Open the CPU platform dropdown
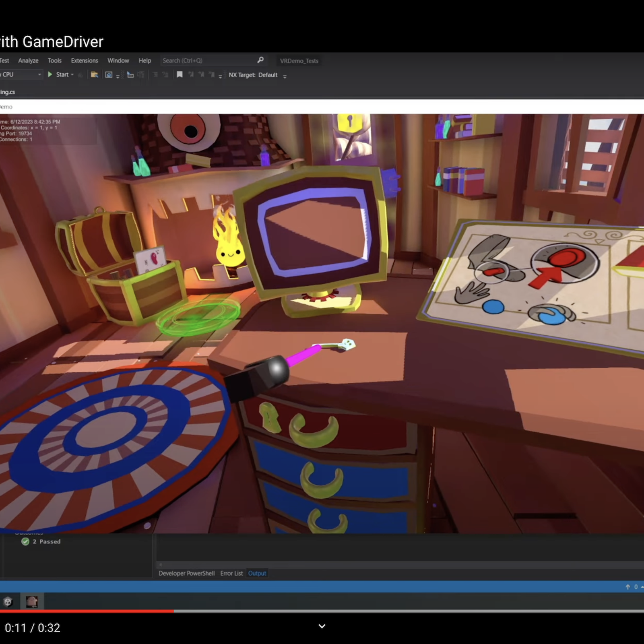This screenshot has height=644, width=644. (x=39, y=74)
